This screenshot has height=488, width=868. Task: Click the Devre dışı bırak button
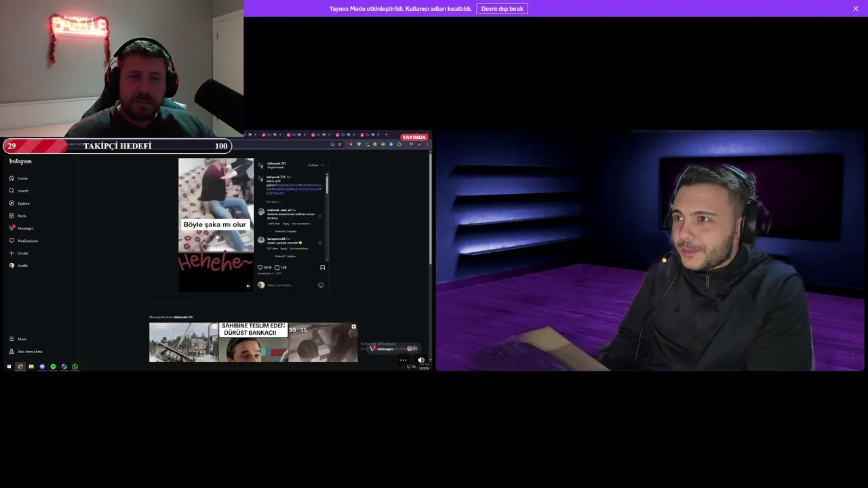502,9
